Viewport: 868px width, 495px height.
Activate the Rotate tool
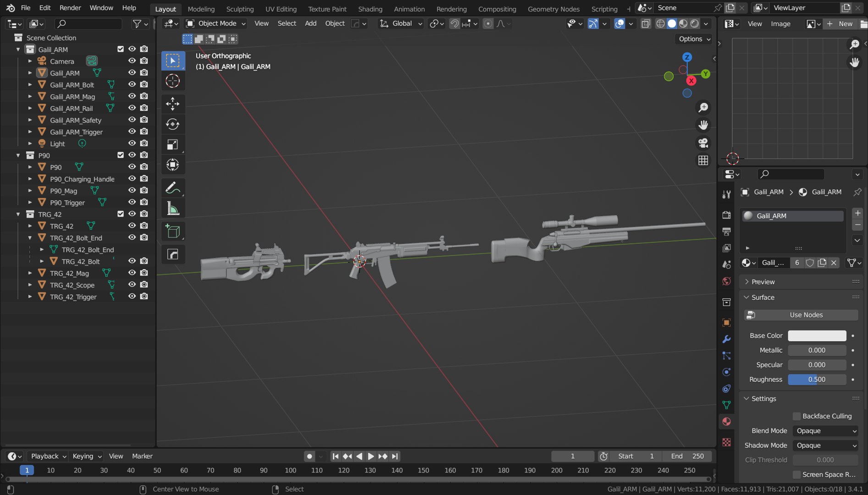(173, 124)
